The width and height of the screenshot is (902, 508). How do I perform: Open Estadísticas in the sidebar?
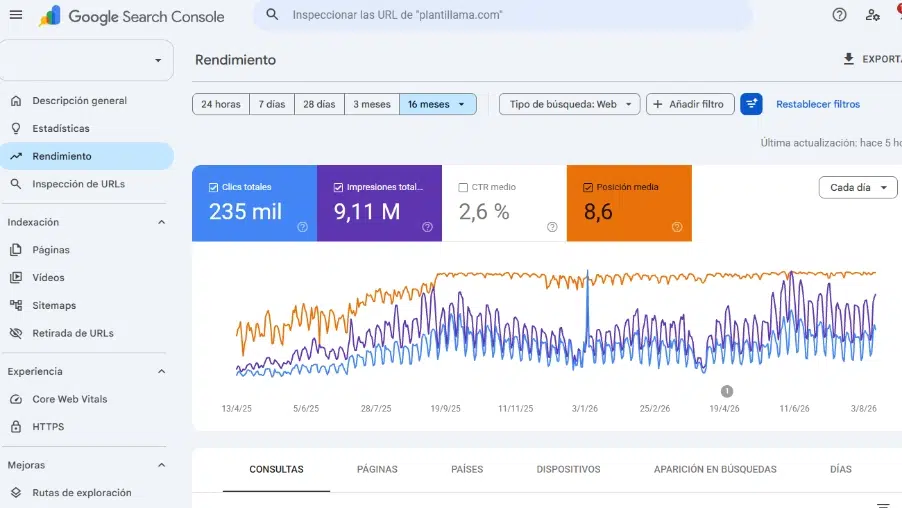coord(86,128)
